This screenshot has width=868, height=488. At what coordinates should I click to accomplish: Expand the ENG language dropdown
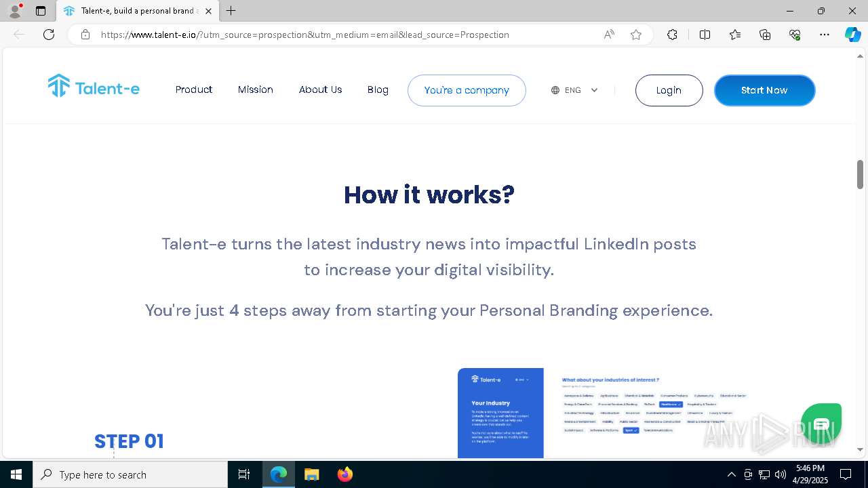click(x=574, y=90)
